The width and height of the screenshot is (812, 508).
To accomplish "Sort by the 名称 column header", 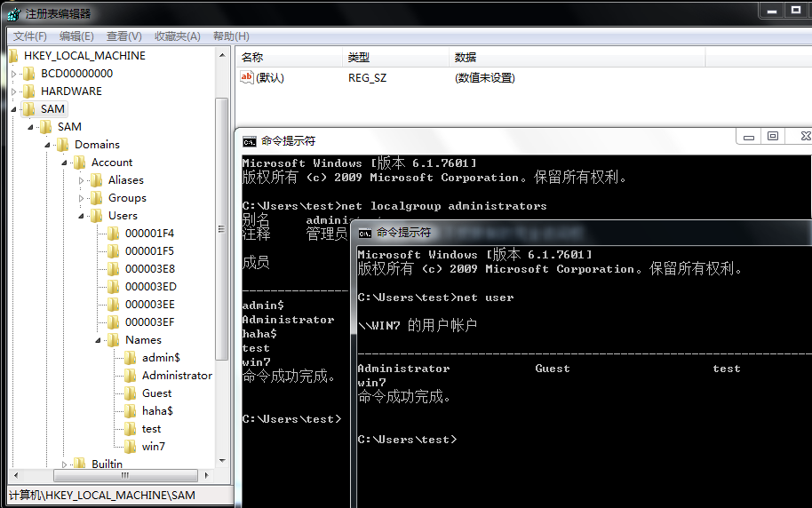I will click(289, 58).
